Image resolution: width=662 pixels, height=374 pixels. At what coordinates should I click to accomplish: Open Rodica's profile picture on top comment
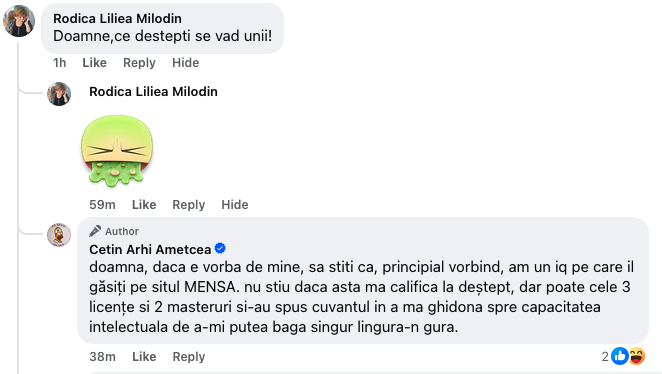[x=19, y=21]
